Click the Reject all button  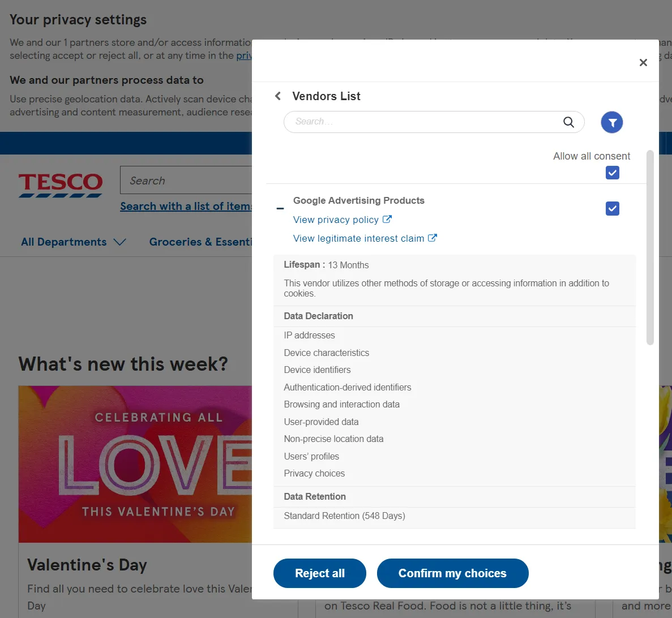319,573
